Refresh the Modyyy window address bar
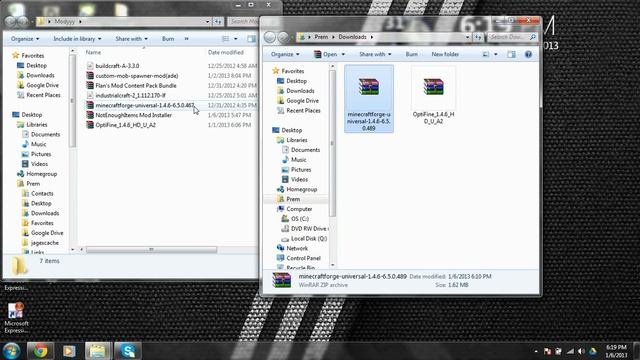 click(218, 21)
